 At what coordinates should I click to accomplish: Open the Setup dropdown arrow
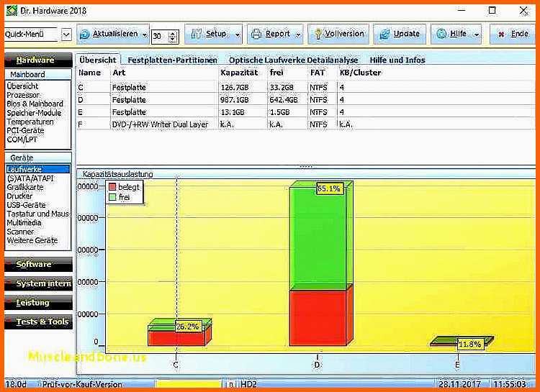click(238, 35)
